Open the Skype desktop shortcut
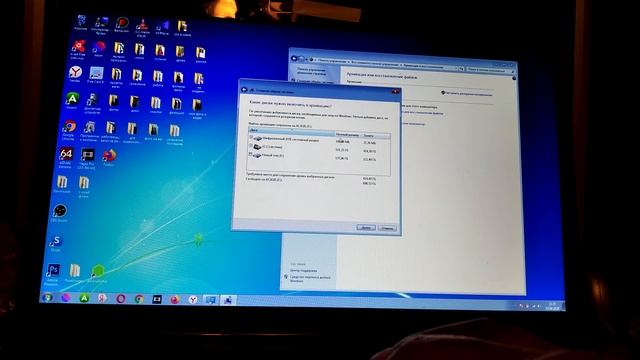The image size is (640, 360). click(56, 243)
